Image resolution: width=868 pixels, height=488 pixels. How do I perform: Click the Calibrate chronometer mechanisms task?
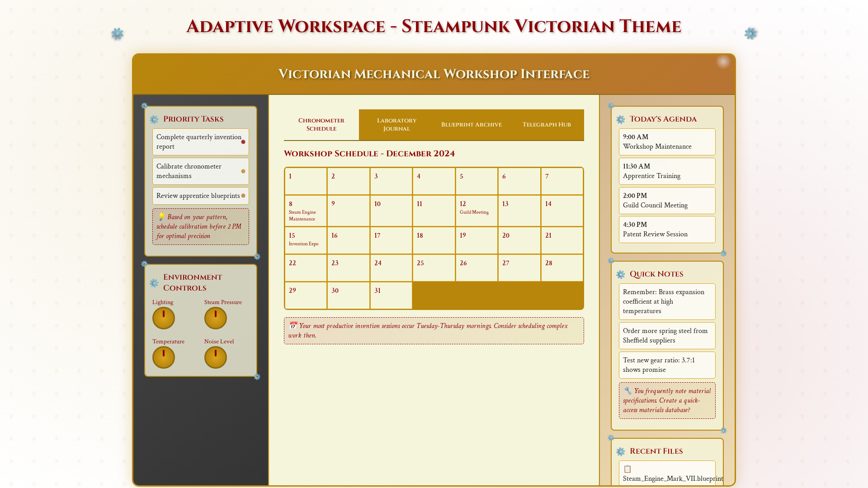point(200,171)
